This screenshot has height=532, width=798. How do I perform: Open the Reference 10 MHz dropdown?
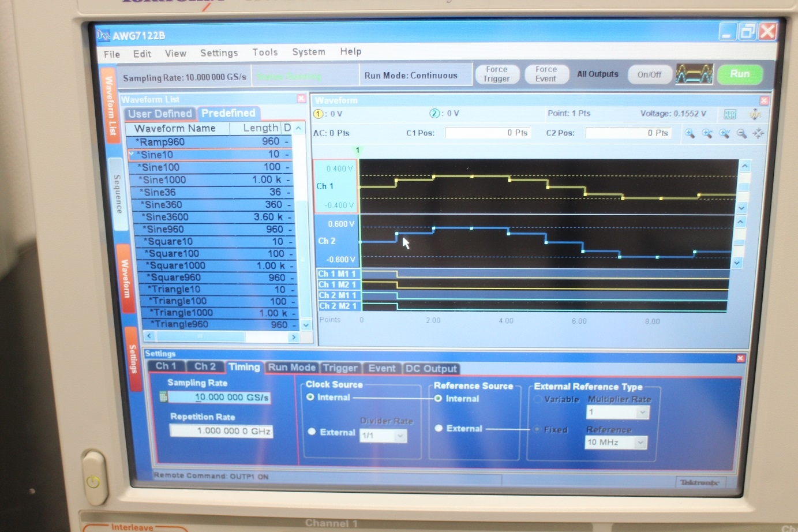(640, 443)
